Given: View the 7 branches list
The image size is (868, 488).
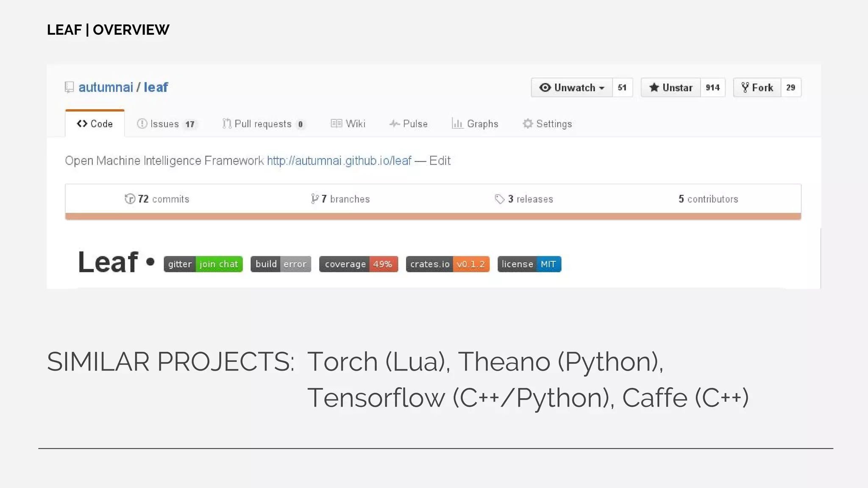Looking at the screenshot, I should [340, 199].
